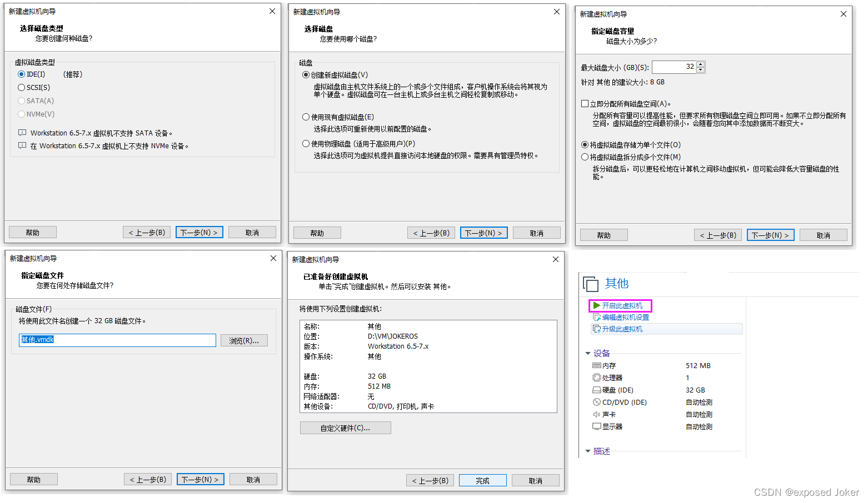Viewport: 868px width, 503px height.
Task: Select 将虚拟磁盘拆分成多个文件(M) option
Action: point(585,157)
